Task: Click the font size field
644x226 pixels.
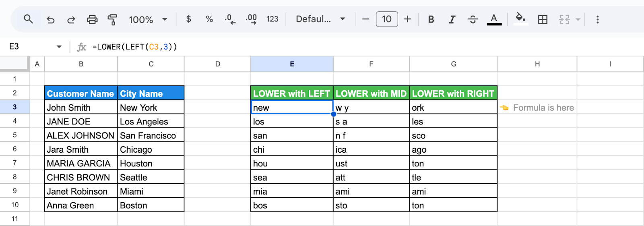Action: point(387,19)
